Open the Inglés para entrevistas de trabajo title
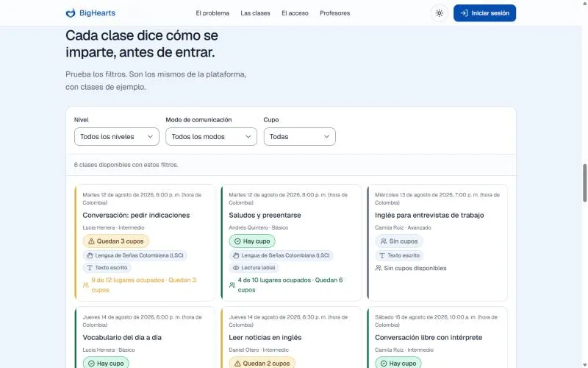Viewport: 588px width, 368px height. coord(429,215)
